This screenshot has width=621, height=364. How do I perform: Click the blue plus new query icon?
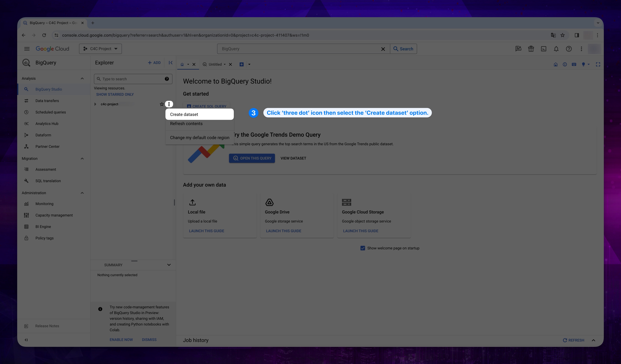click(x=241, y=65)
